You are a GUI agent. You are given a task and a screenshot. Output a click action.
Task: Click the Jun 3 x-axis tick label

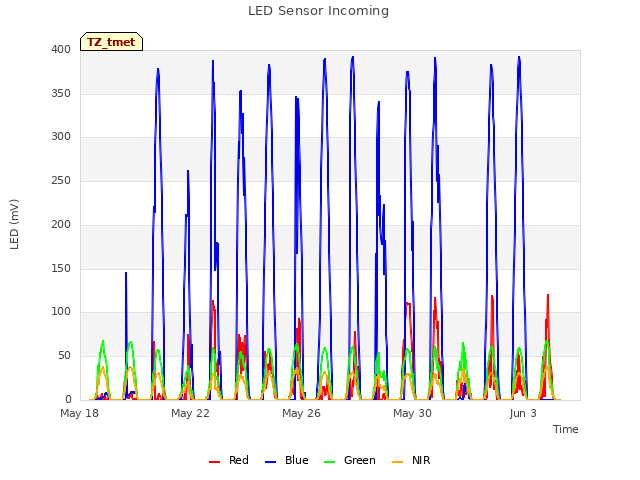(523, 413)
